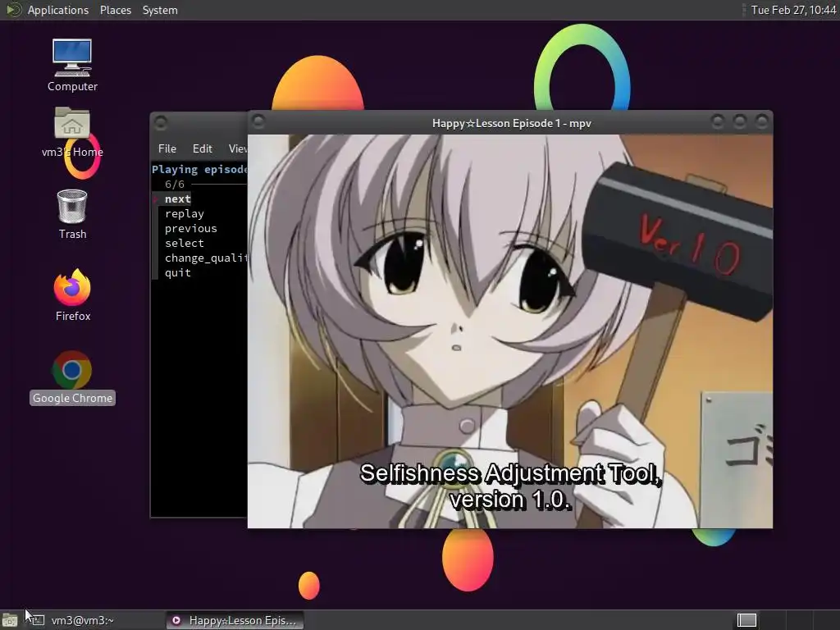Click the terminal window menu button in its titlebar
This screenshot has width=840, height=630.
[161, 123]
